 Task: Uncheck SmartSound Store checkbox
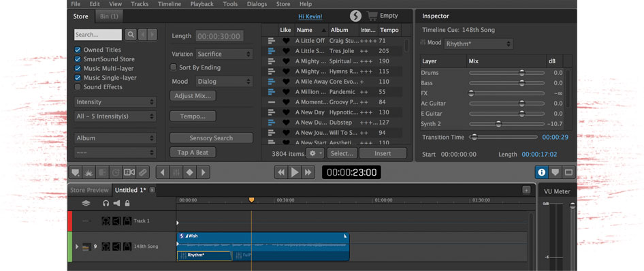tap(78, 59)
